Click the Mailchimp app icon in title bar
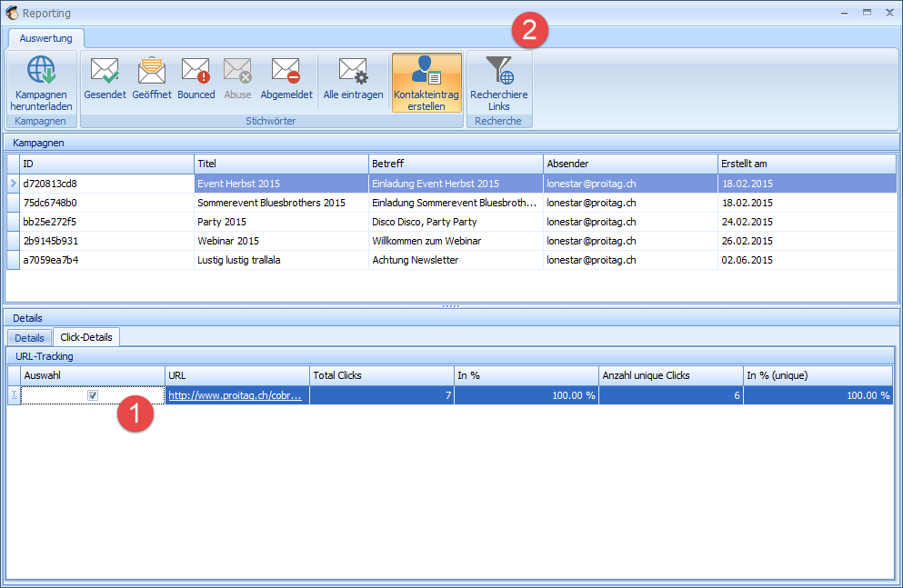903x588 pixels. [14, 14]
